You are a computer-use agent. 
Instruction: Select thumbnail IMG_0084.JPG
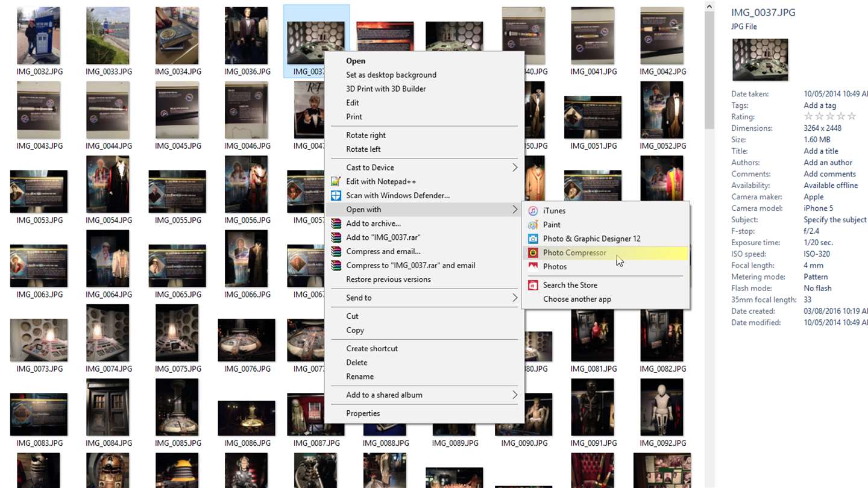[x=108, y=407]
